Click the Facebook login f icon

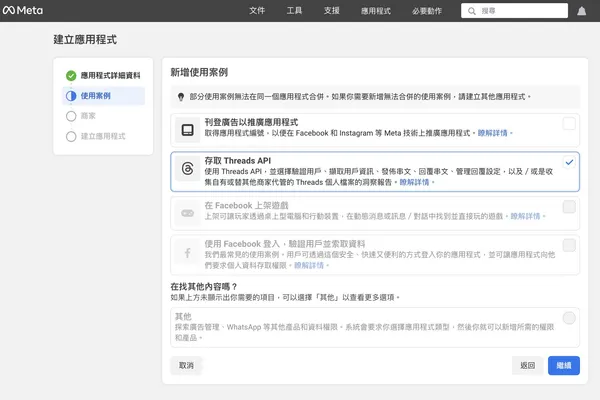point(188,253)
